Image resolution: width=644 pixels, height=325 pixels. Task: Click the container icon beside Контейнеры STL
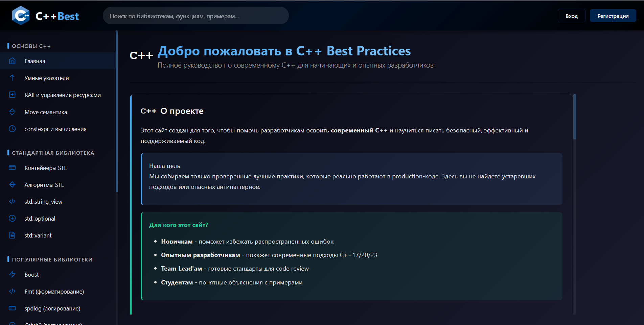pos(12,168)
